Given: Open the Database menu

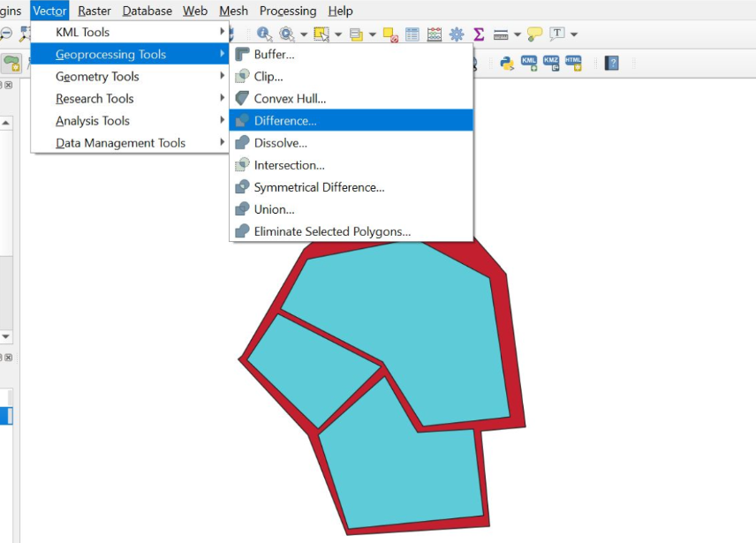Looking at the screenshot, I should coord(147,11).
